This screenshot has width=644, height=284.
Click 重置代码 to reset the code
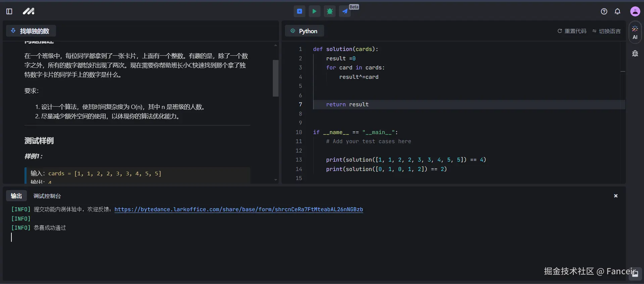pos(572,31)
